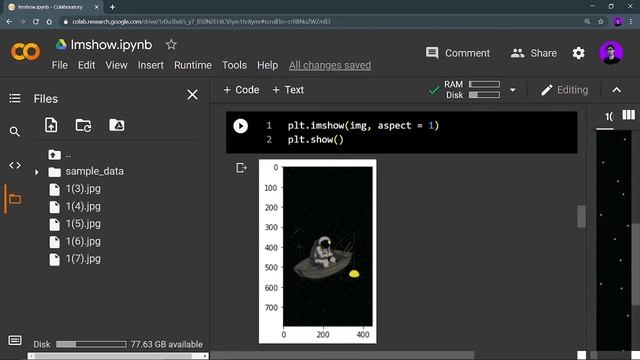
Task: Open the View menu
Action: tap(116, 65)
